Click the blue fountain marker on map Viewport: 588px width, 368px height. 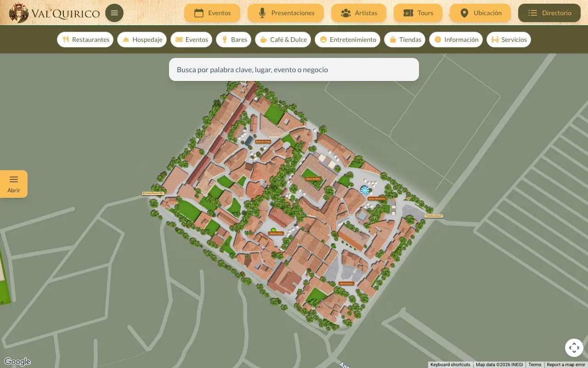click(365, 190)
